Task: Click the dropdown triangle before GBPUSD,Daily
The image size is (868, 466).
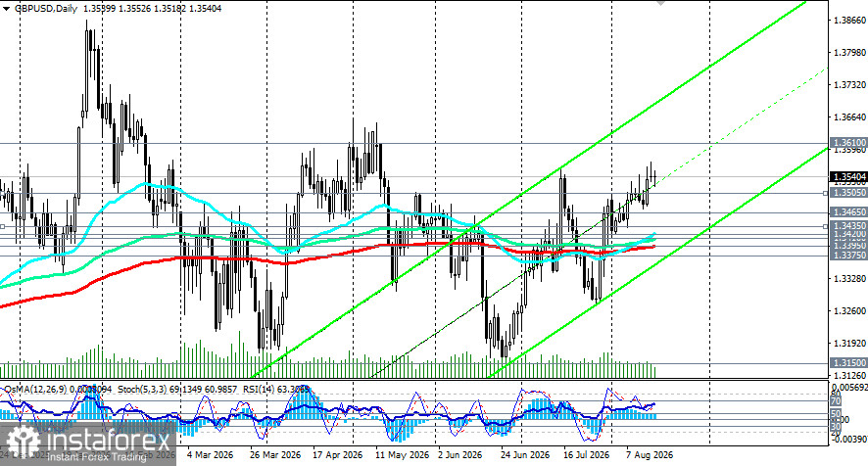Action: pos(6,9)
